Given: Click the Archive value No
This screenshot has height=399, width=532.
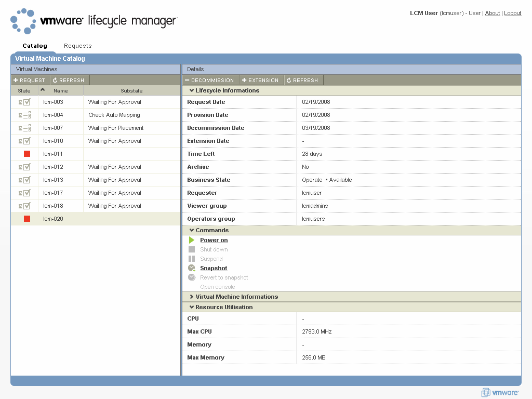Looking at the screenshot, I should (x=305, y=167).
